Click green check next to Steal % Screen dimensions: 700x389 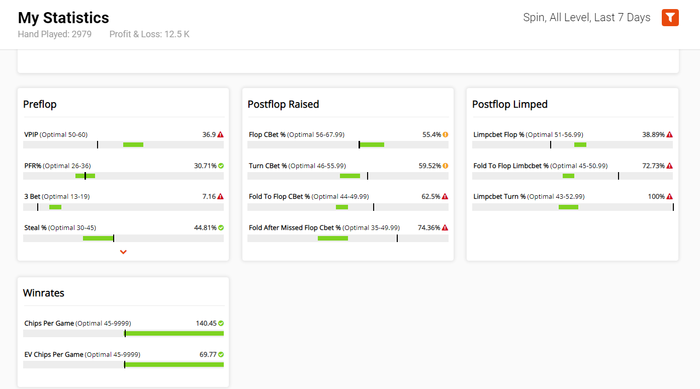click(x=221, y=228)
